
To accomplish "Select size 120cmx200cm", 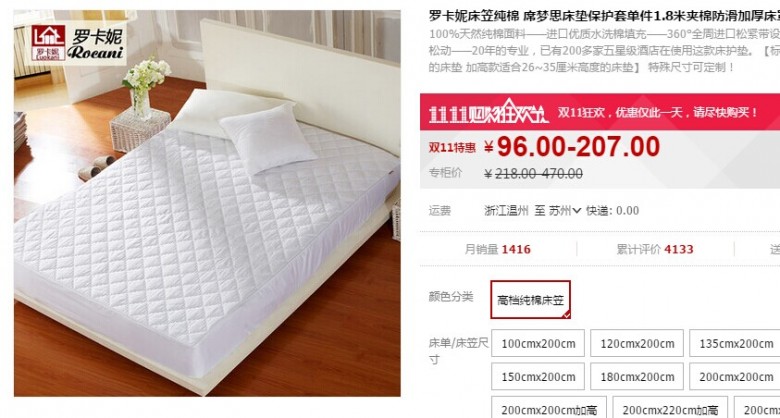I will (637, 343).
